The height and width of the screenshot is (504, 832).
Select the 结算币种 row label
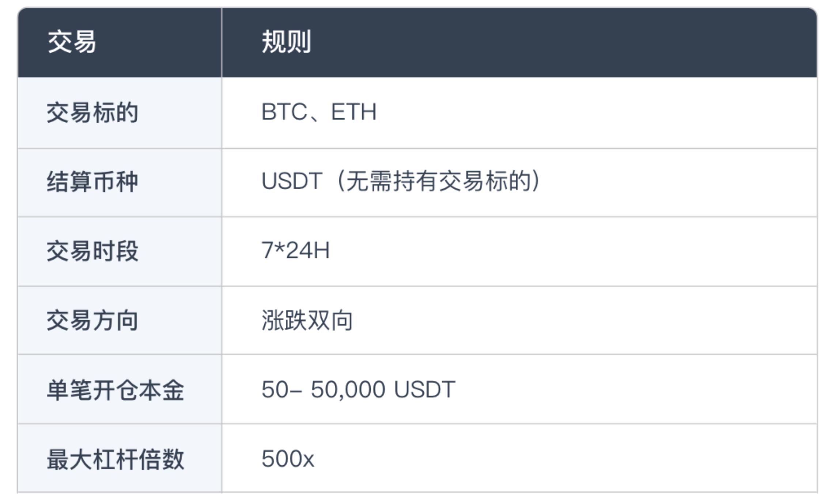(92, 182)
